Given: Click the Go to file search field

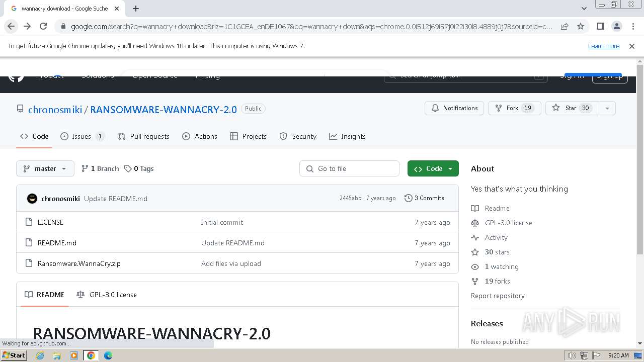Looking at the screenshot, I should (x=349, y=168).
